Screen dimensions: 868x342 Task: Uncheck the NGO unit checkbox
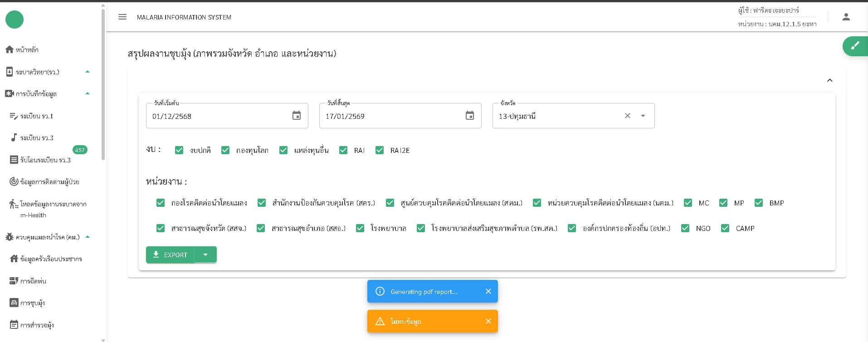click(x=685, y=228)
